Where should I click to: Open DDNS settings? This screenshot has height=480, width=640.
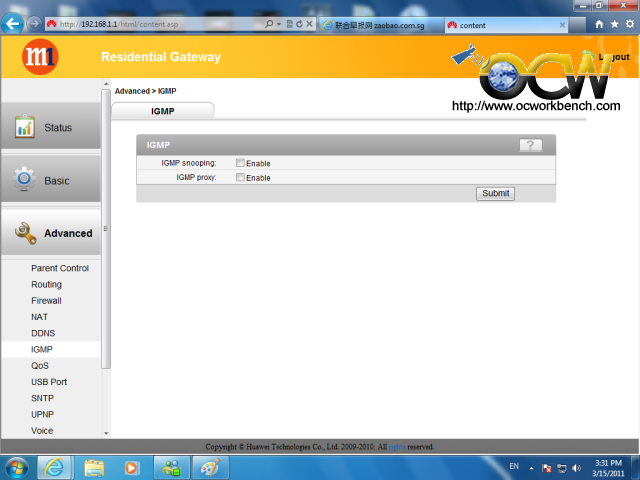point(43,333)
